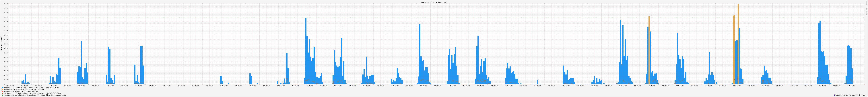
Task: Click the brown Outbound legend swatch
Action: 3,93
